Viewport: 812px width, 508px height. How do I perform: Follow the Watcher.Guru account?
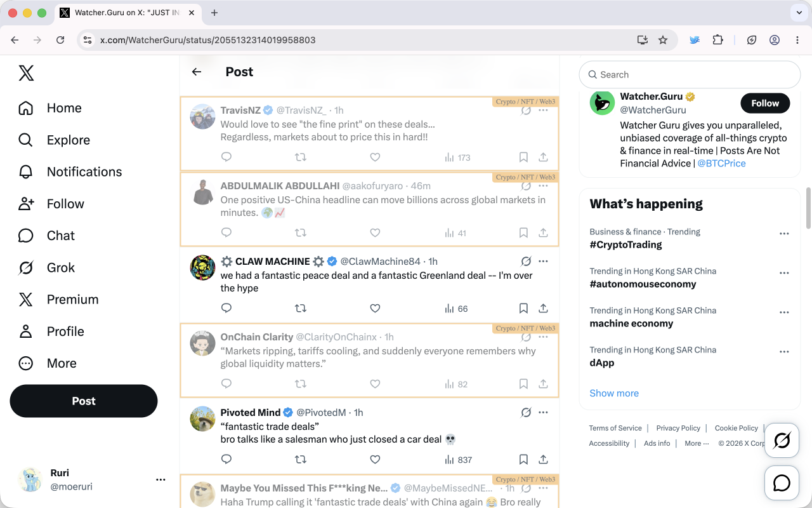pyautogui.click(x=765, y=104)
